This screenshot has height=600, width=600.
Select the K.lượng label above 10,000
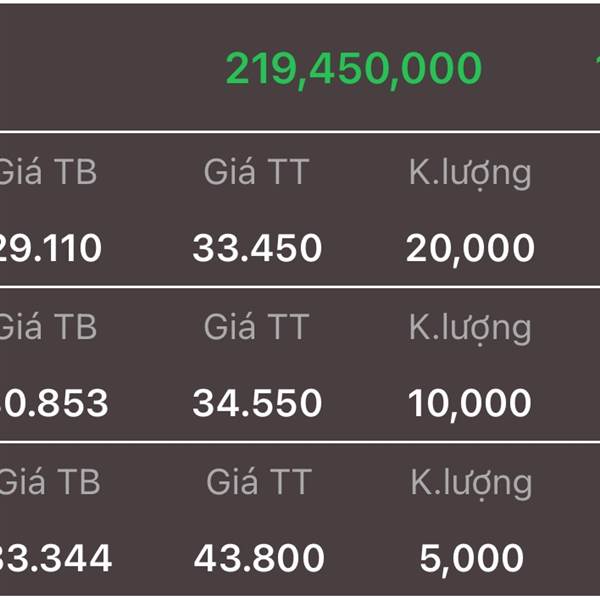pyautogui.click(x=469, y=329)
